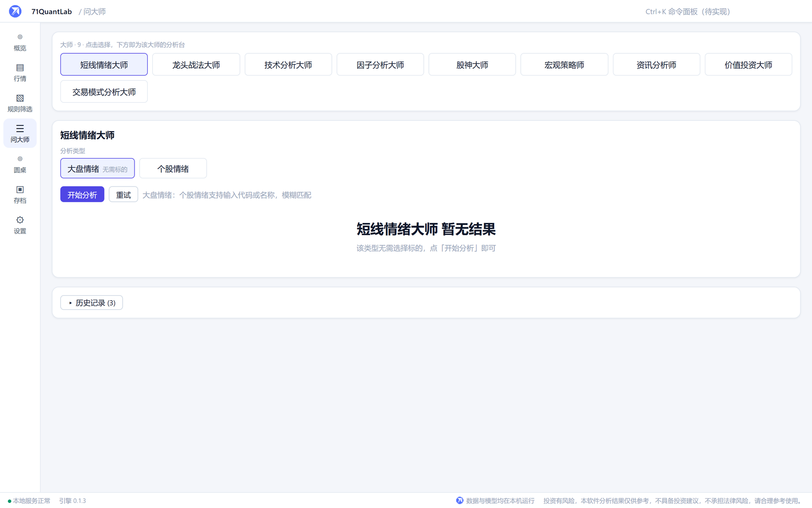The image size is (812, 508).
Task: Click the 投资有风险 disclaimer text
Action: [x=672, y=501]
